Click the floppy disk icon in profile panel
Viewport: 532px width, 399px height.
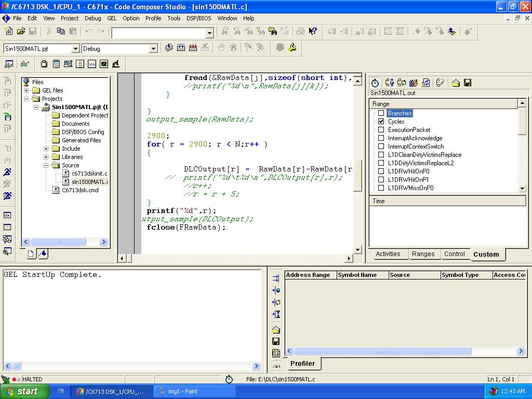click(x=468, y=83)
